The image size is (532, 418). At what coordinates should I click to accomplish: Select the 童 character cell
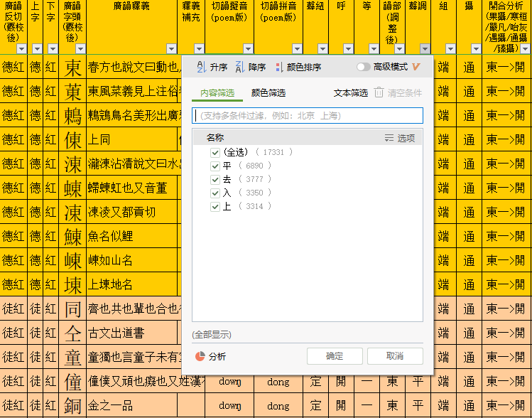point(72,357)
